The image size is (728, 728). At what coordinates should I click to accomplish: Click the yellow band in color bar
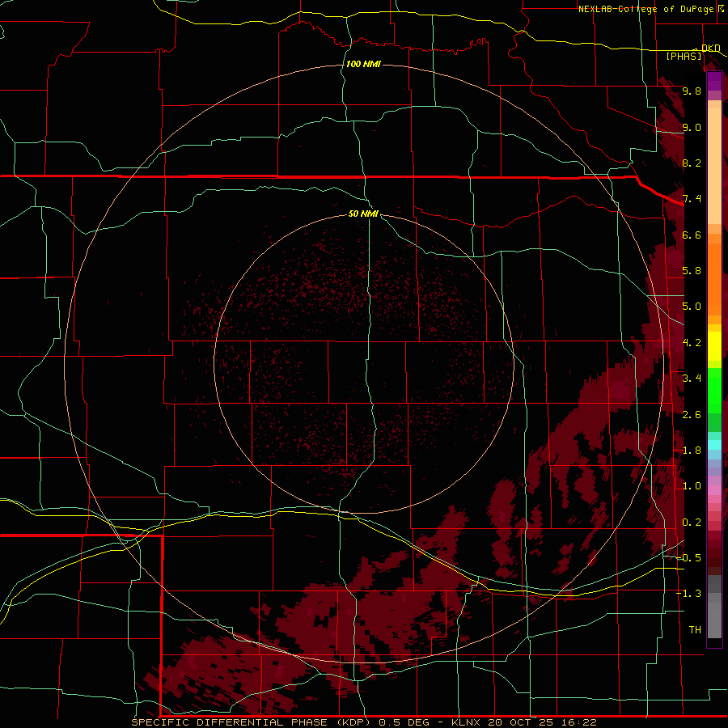(714, 346)
